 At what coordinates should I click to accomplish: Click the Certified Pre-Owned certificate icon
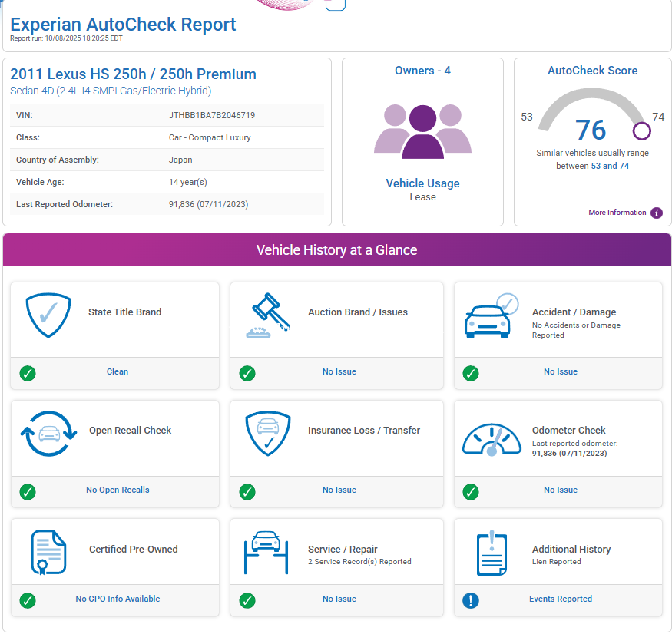coord(48,553)
